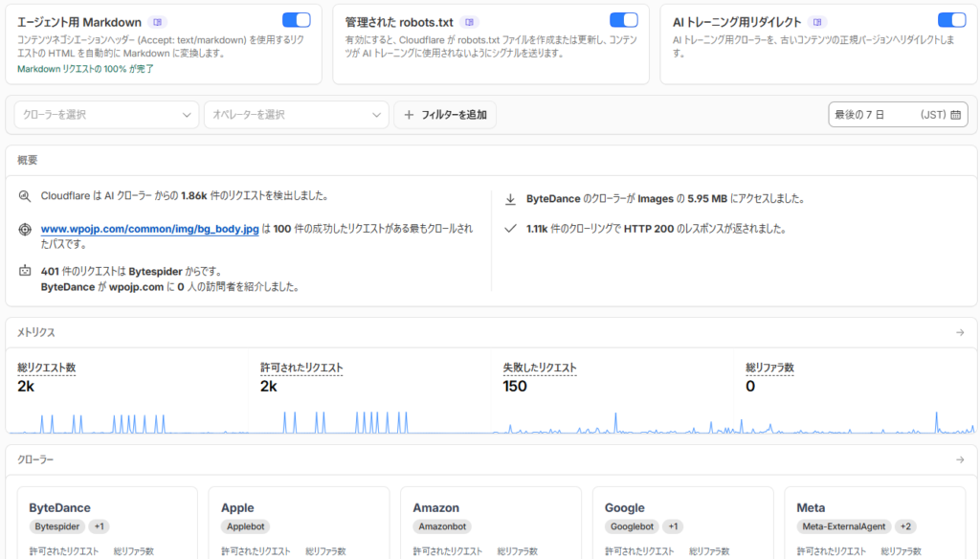Select Amazonbot tag on Amazon card
The height and width of the screenshot is (559, 980).
[442, 526]
